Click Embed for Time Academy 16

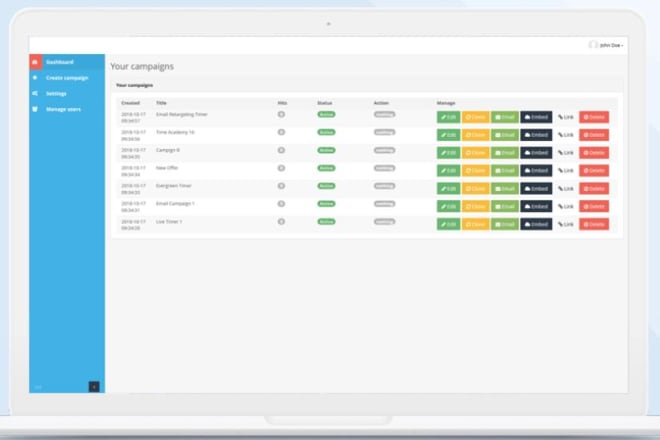[536, 135]
